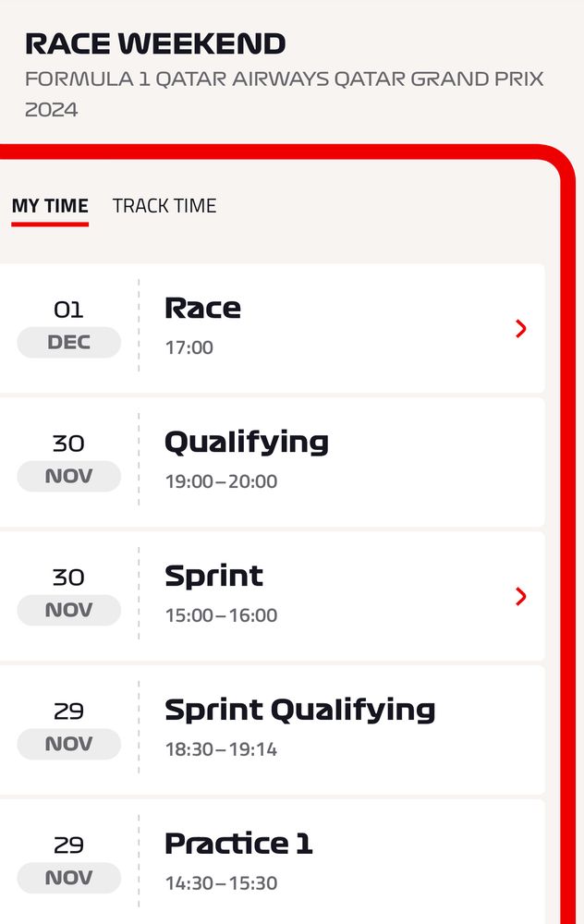Select the MY TIME tab
Screen dimensions: 584x924
(x=50, y=206)
